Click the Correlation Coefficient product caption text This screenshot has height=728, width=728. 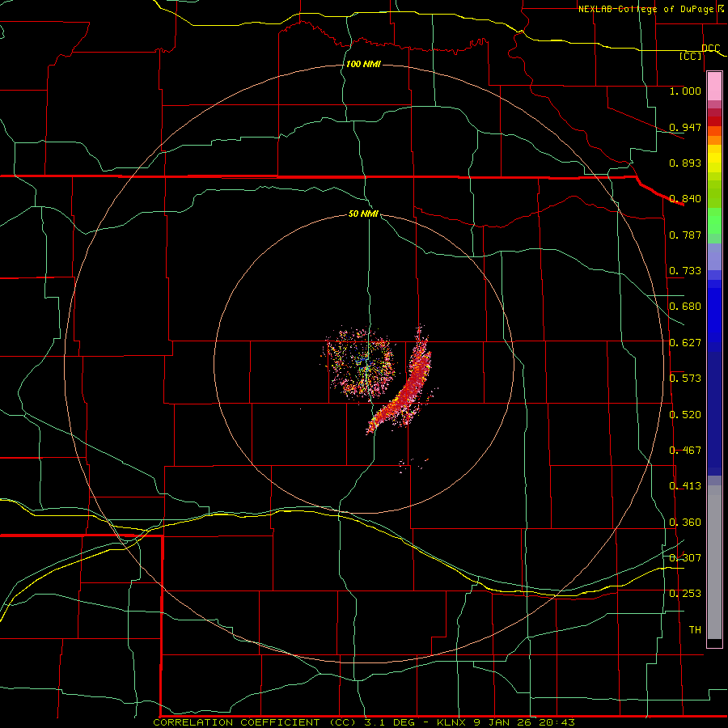(x=363, y=722)
